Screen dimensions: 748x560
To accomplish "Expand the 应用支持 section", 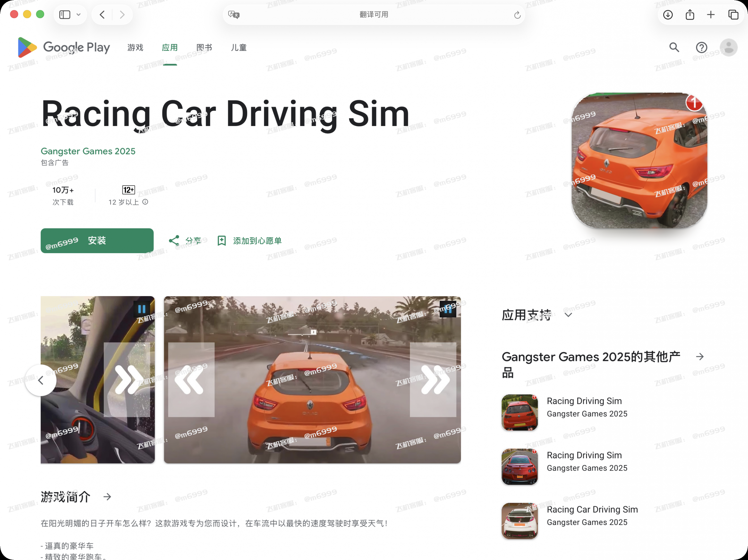I will (568, 315).
